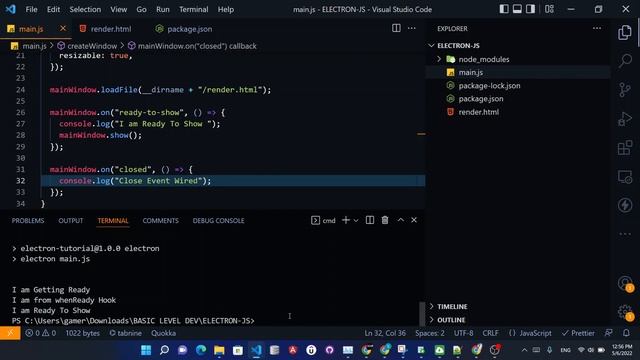
Task: Open the Explorer view in activity bar
Action: tap(624, 33)
